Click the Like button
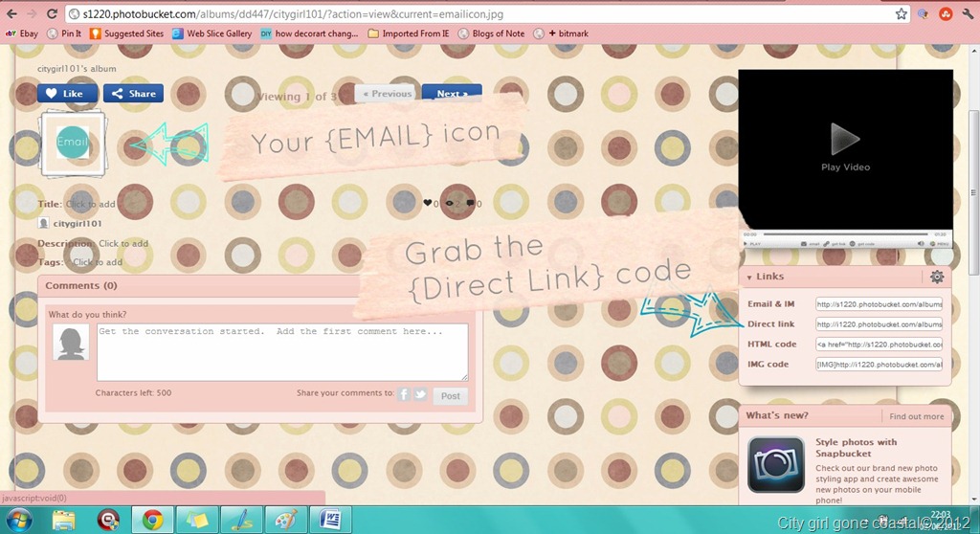The height and width of the screenshot is (534, 980). 67,93
